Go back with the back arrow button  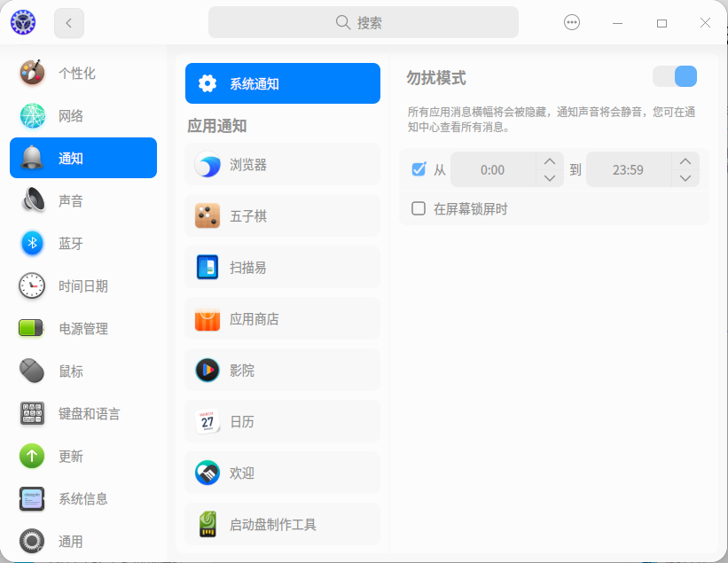pos(68,23)
